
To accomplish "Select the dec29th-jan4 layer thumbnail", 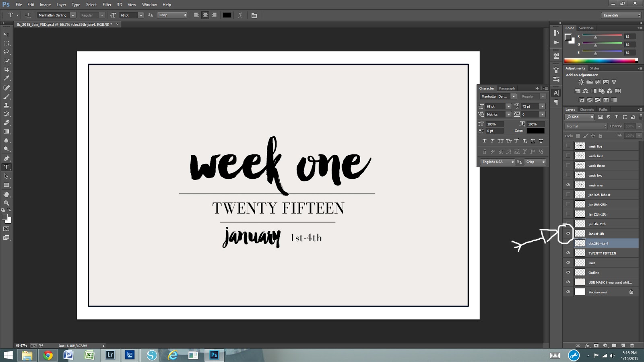I will click(579, 243).
